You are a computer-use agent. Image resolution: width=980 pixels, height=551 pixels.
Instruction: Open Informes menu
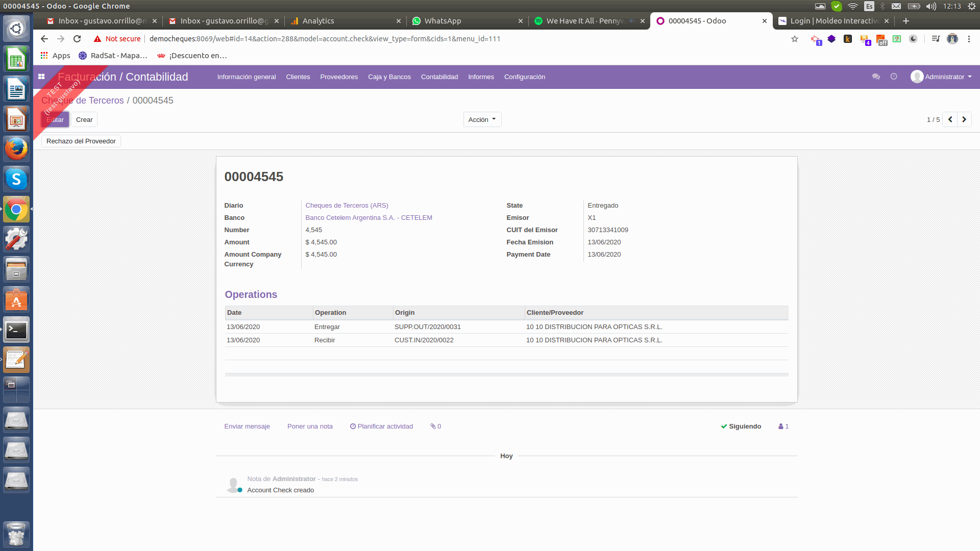481,77
